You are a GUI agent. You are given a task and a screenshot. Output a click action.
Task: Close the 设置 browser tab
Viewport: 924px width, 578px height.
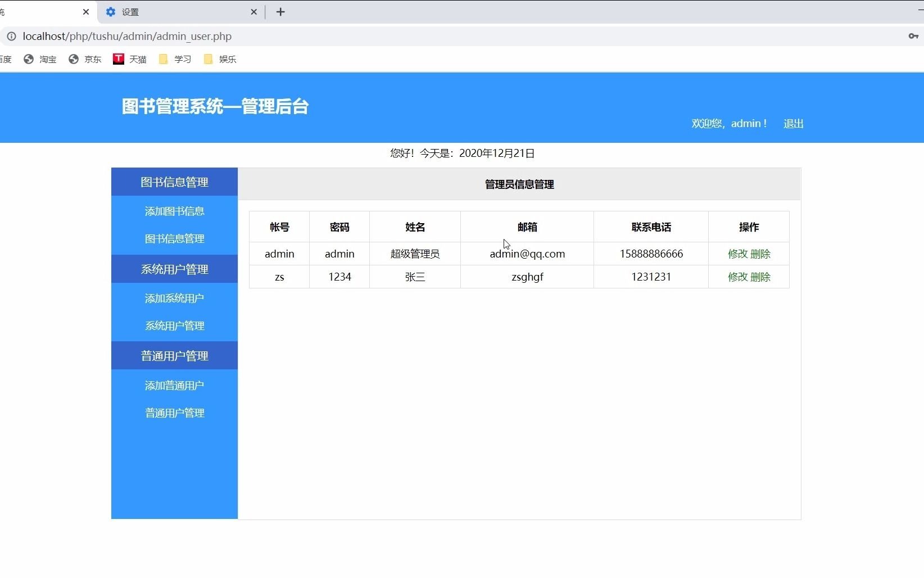pyautogui.click(x=253, y=12)
